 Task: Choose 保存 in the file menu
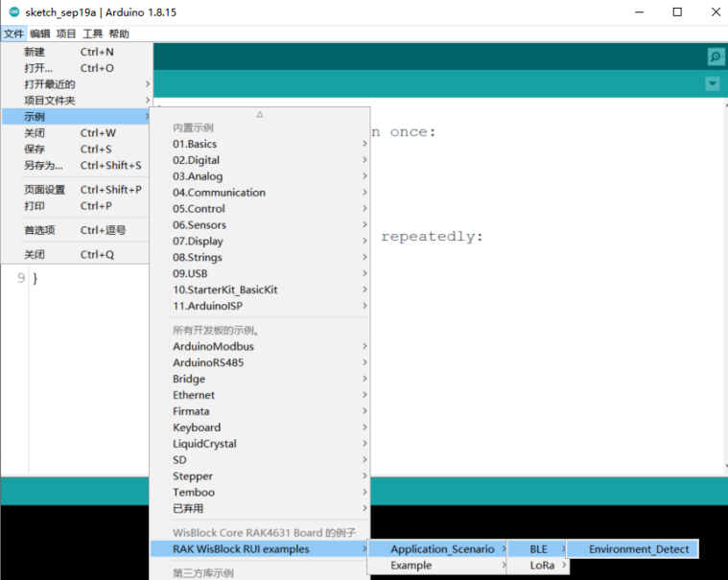[77, 150]
